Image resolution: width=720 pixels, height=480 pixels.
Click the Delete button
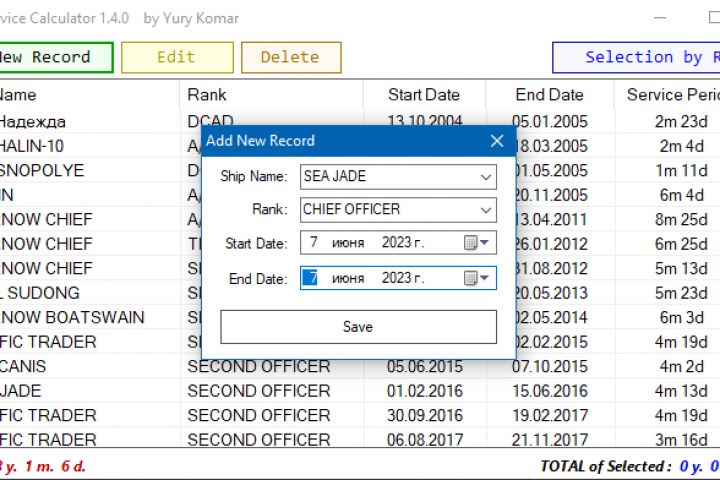[291, 57]
